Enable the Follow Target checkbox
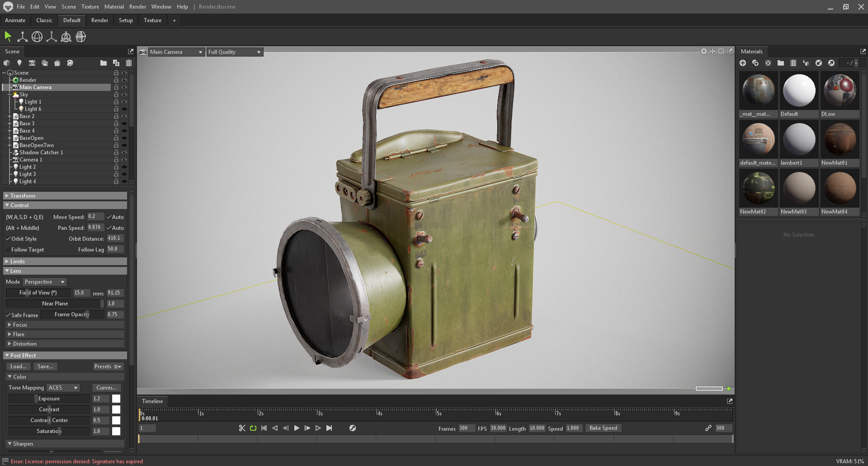The image size is (868, 466). [x=8, y=249]
